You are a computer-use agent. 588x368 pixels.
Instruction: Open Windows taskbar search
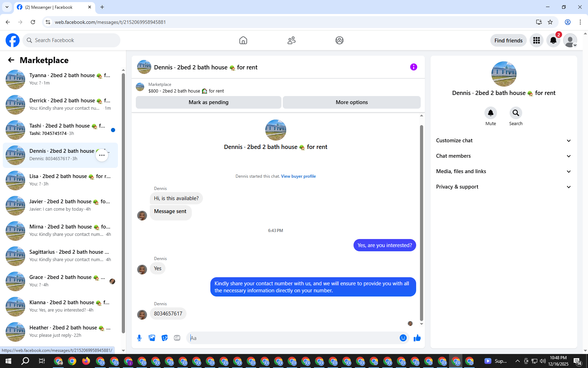25,361
